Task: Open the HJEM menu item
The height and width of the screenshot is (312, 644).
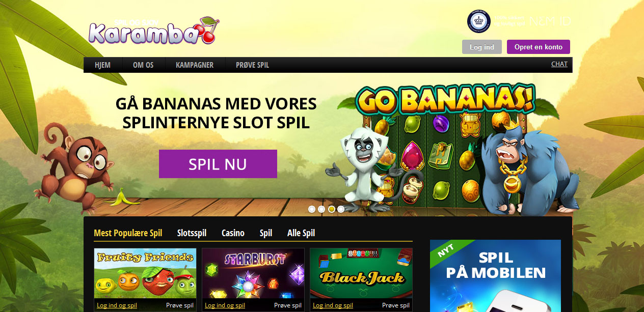Action: 102,65
